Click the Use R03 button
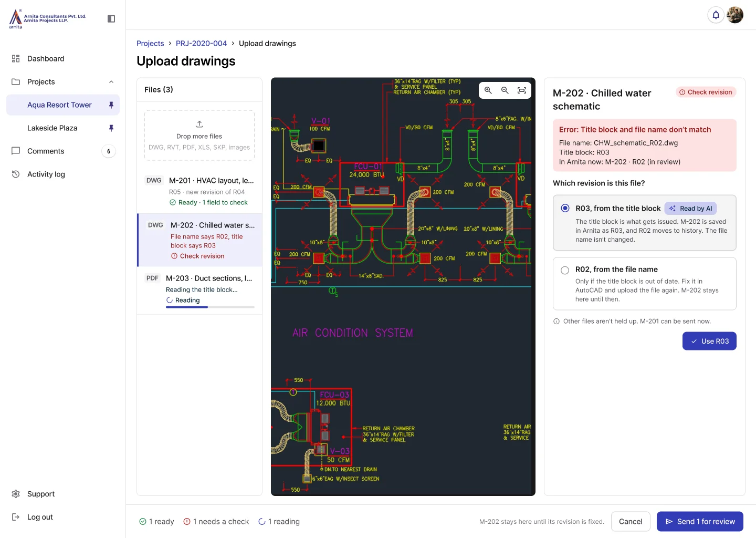This screenshot has width=756, height=538. click(x=709, y=341)
